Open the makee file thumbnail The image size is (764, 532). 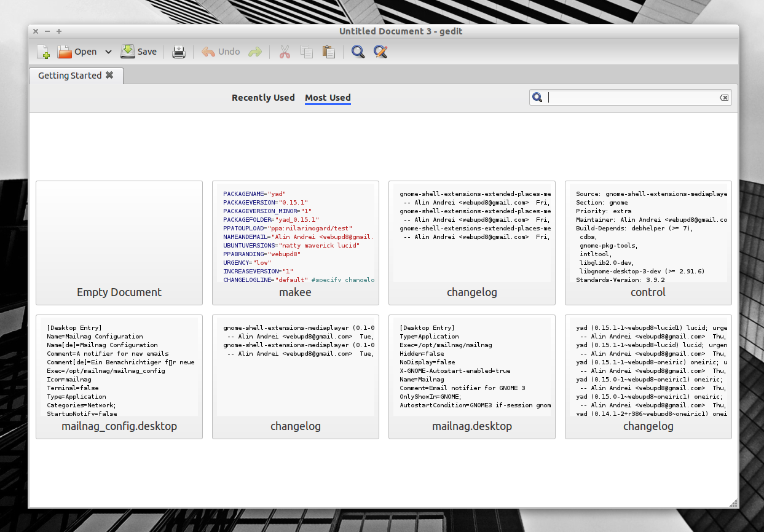coord(296,243)
